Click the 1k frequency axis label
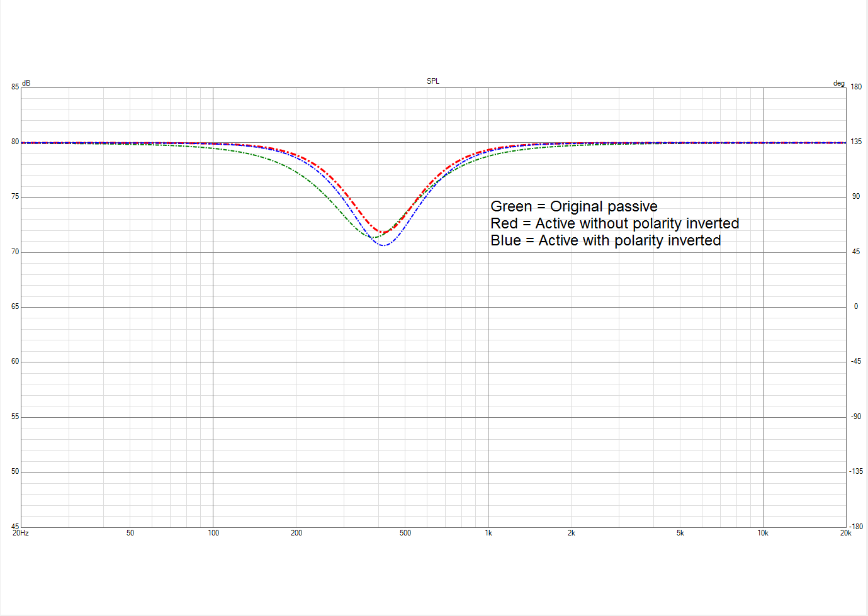Screen dimensions: 868x616 [x=488, y=533]
